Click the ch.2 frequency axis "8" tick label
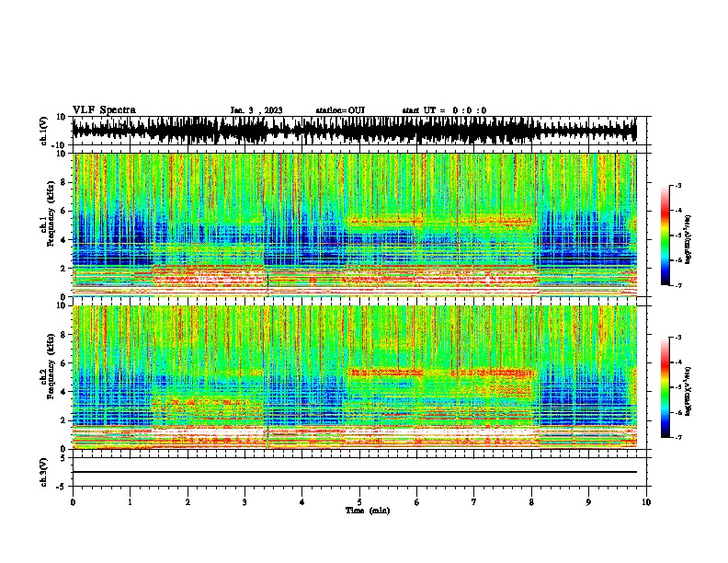728x563 pixels. (63, 335)
